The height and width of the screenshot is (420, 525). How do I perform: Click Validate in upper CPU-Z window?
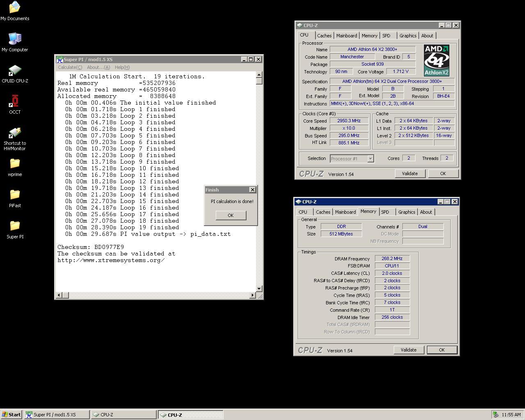coord(410,173)
